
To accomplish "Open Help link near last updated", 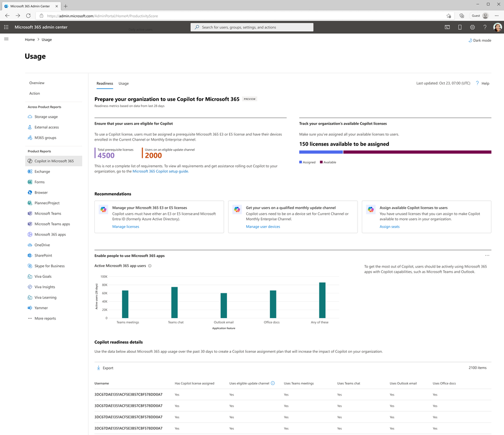I will (483, 84).
